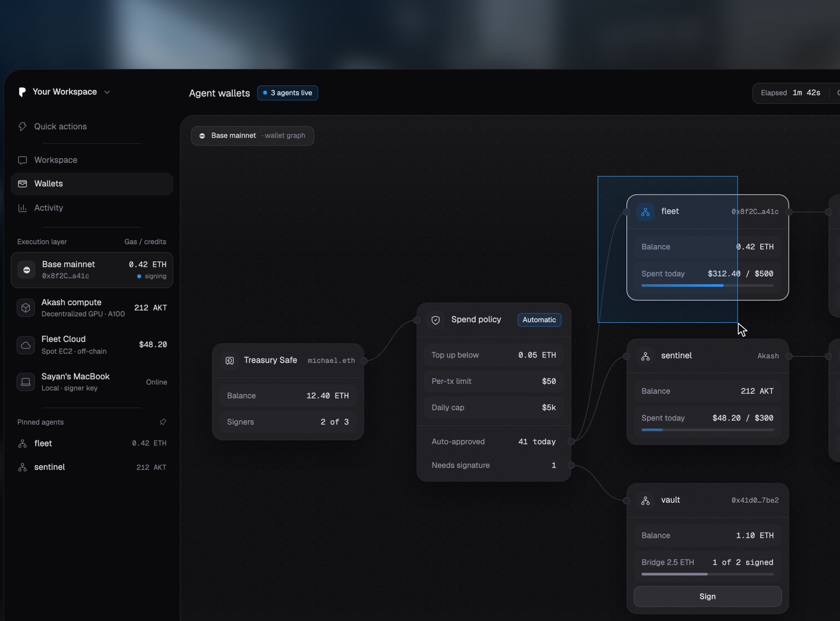Click the Daily cap $5k row

tap(493, 407)
